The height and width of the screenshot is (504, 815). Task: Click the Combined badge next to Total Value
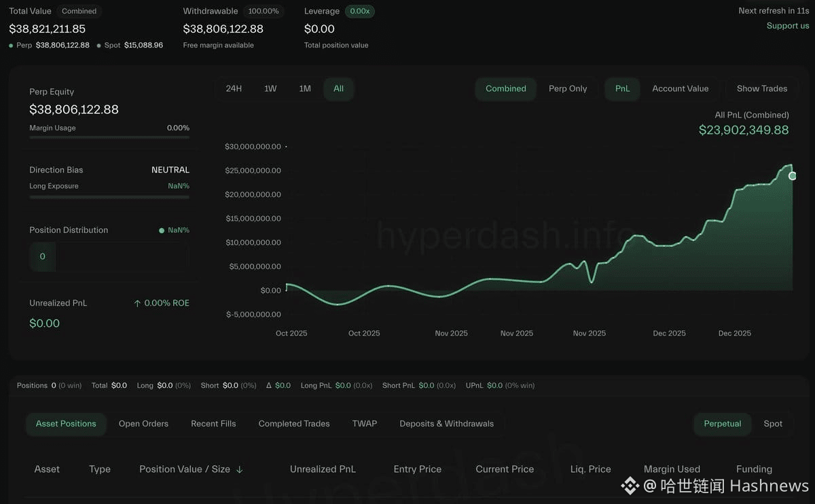point(79,11)
